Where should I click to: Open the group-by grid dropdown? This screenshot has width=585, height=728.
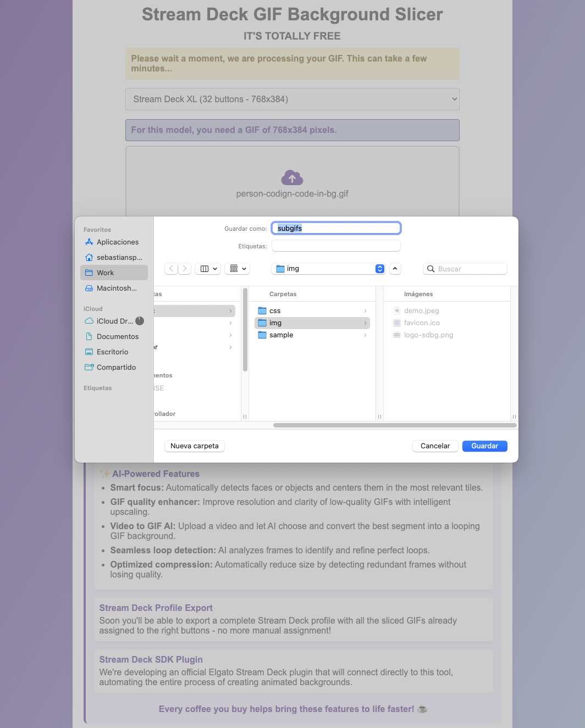pyautogui.click(x=238, y=269)
